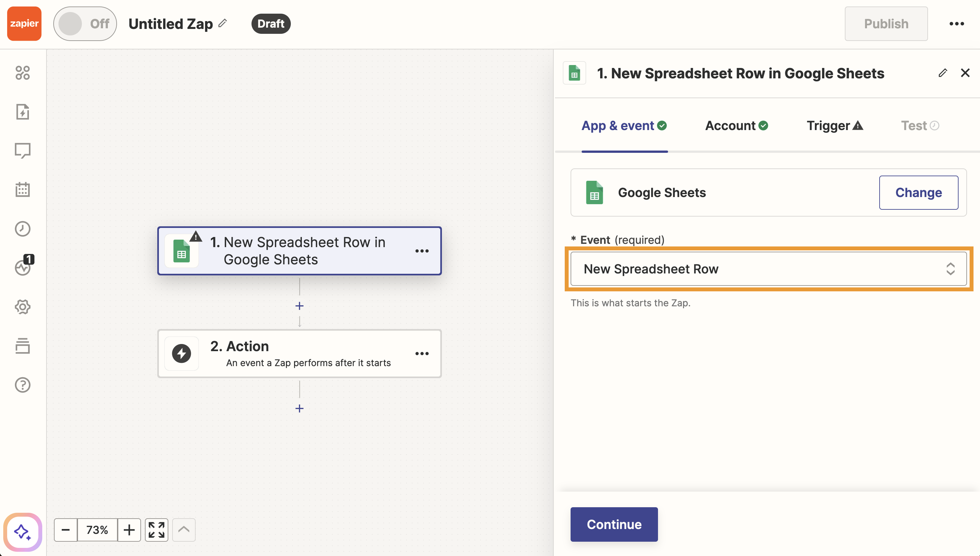Click the panel title 'New Spreadsheet Row in Google Sheets'
This screenshot has height=556, width=980.
pos(740,73)
